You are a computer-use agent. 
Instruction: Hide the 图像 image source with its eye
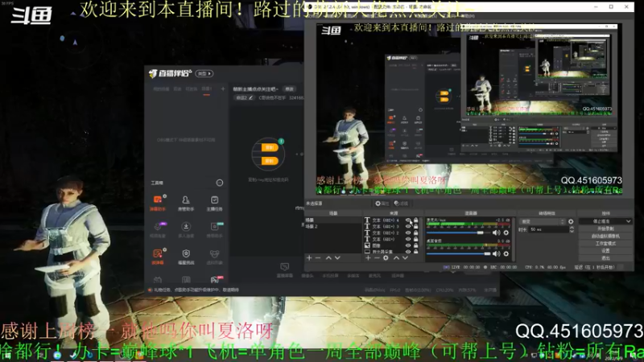coord(408,245)
